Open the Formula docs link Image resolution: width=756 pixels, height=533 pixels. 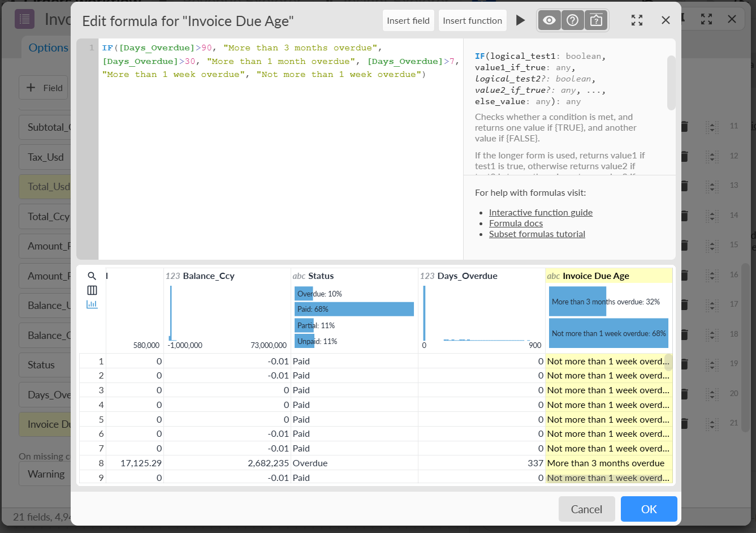pyautogui.click(x=516, y=223)
